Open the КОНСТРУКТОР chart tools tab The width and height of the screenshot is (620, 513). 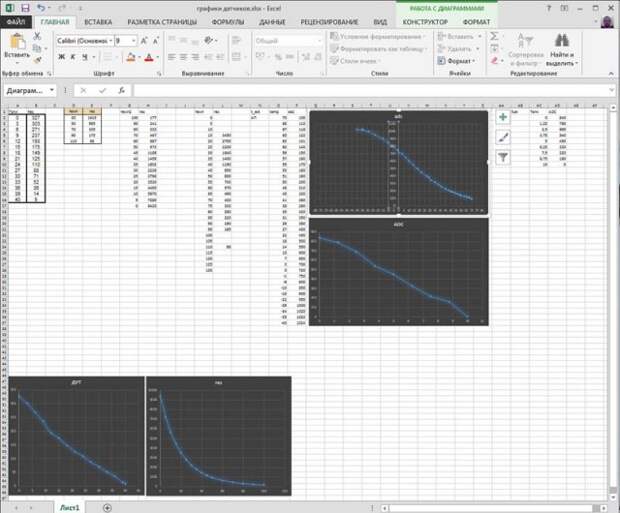[x=425, y=22]
